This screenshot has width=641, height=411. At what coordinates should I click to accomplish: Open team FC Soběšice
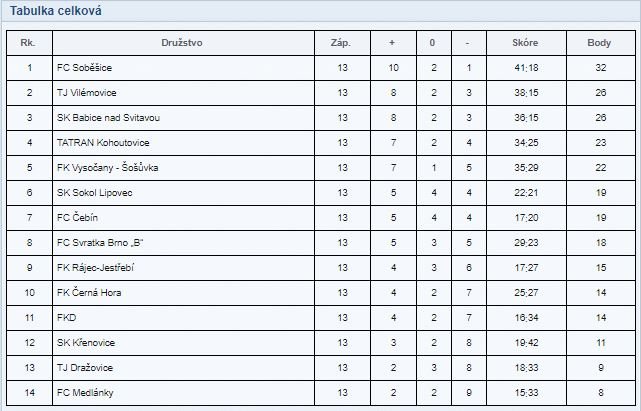click(x=84, y=67)
